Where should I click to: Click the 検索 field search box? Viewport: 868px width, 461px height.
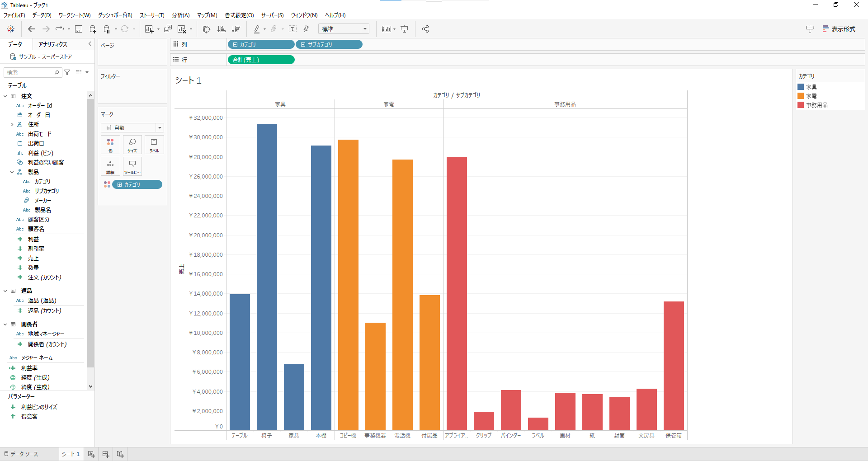click(30, 72)
